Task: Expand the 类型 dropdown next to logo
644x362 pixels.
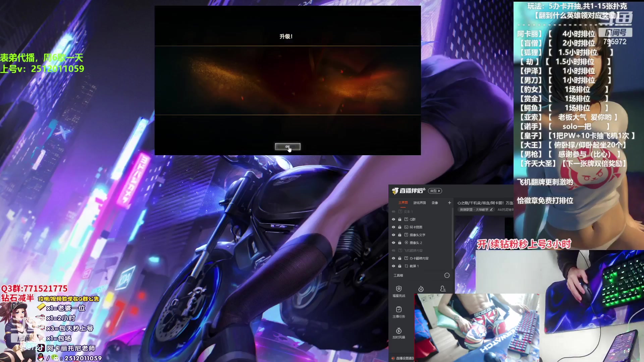Action: click(435, 191)
